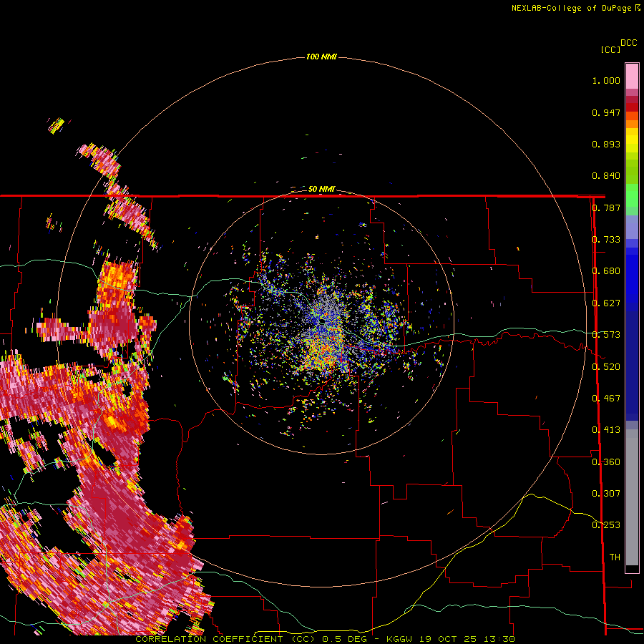
Task: Click the 0.733 legend value
Action: click(606, 240)
